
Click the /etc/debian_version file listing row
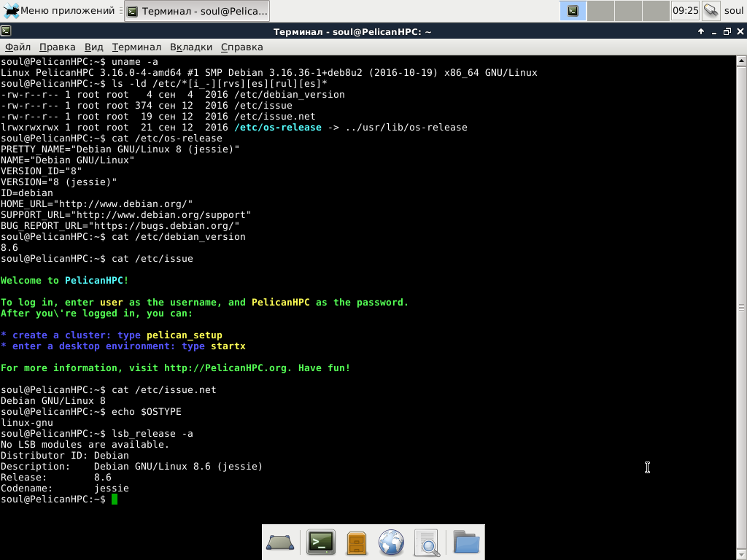pos(172,94)
